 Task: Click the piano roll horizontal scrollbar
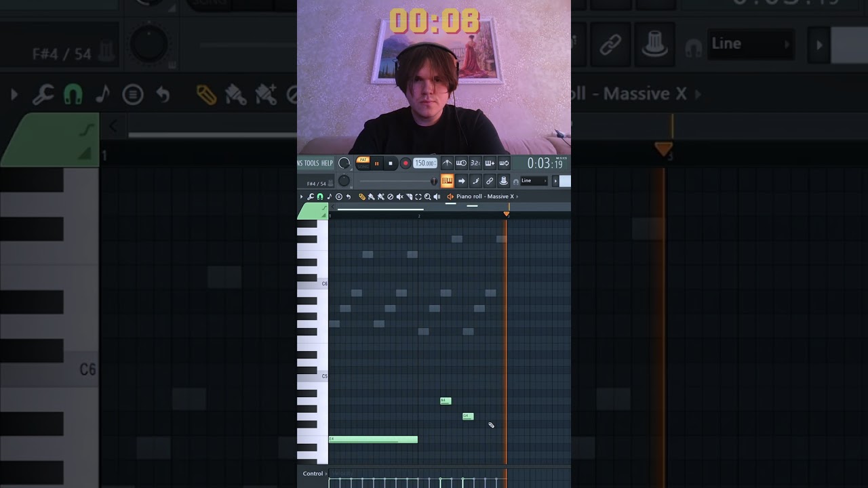(380, 209)
